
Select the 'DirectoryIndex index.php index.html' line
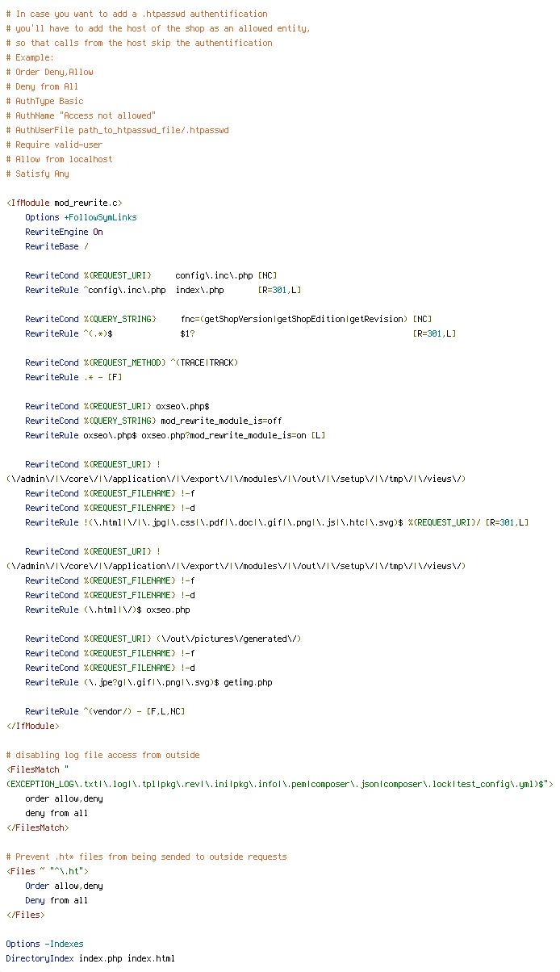pyautogui.click(x=90, y=958)
